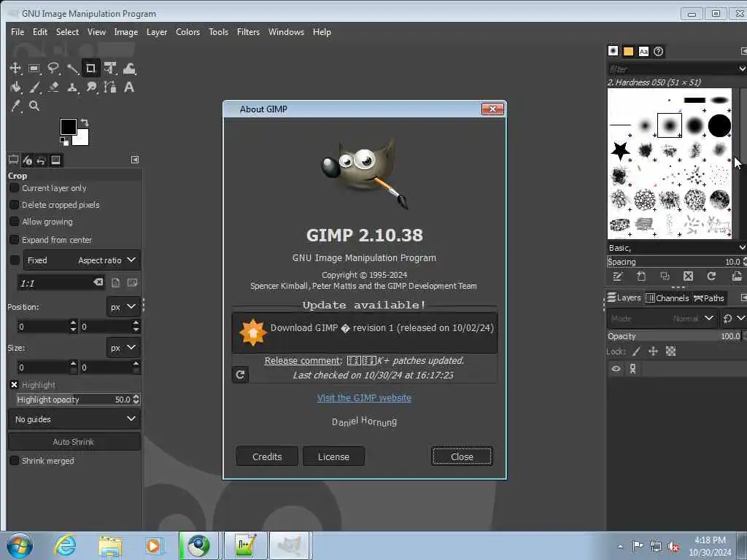Image resolution: width=747 pixels, height=560 pixels.
Task: Open tool options panel menu arrow
Action: click(x=135, y=160)
